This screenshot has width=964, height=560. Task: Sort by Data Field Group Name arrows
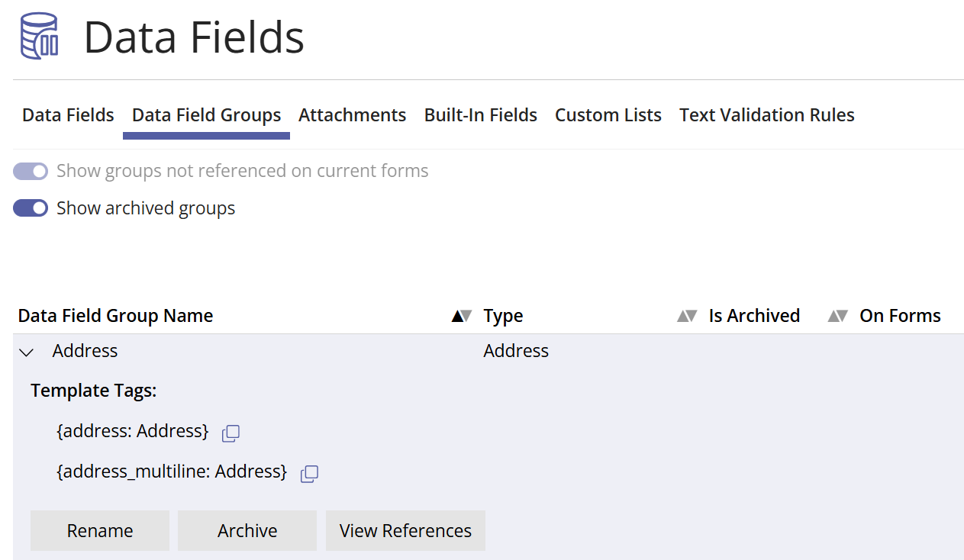point(462,316)
